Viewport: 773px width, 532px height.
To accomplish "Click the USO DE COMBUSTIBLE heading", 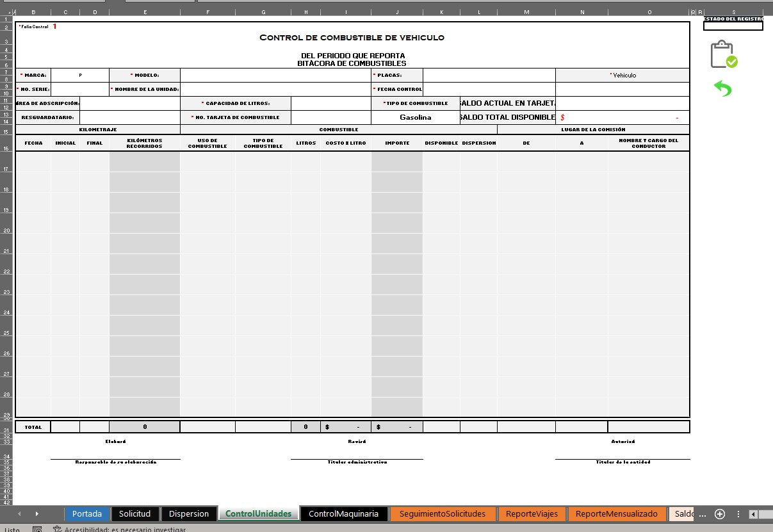I will [207, 143].
